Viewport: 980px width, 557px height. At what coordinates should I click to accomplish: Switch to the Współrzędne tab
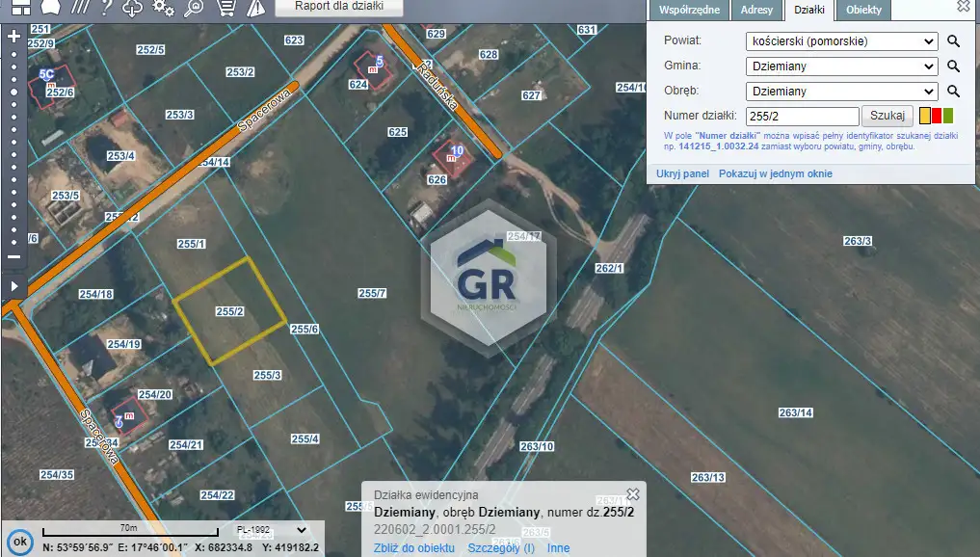point(689,11)
